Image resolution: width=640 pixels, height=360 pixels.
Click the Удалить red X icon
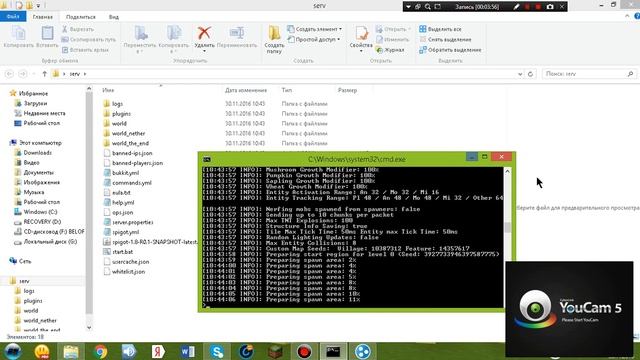pyautogui.click(x=204, y=33)
